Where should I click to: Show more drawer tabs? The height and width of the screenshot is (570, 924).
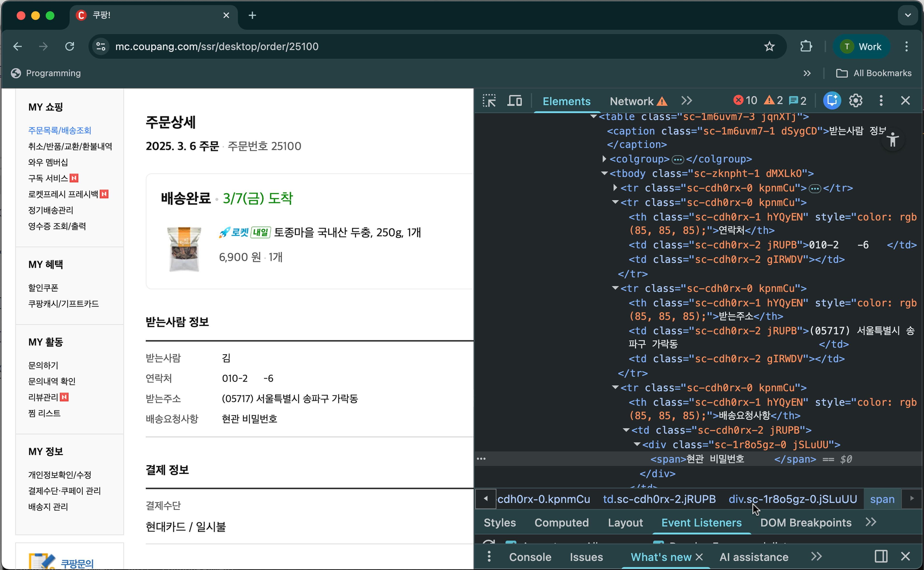pos(816,556)
